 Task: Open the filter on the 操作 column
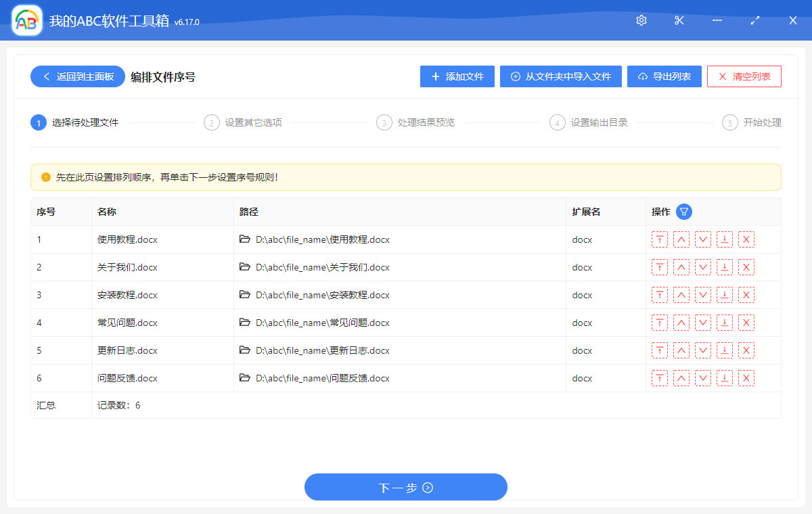pyautogui.click(x=683, y=212)
